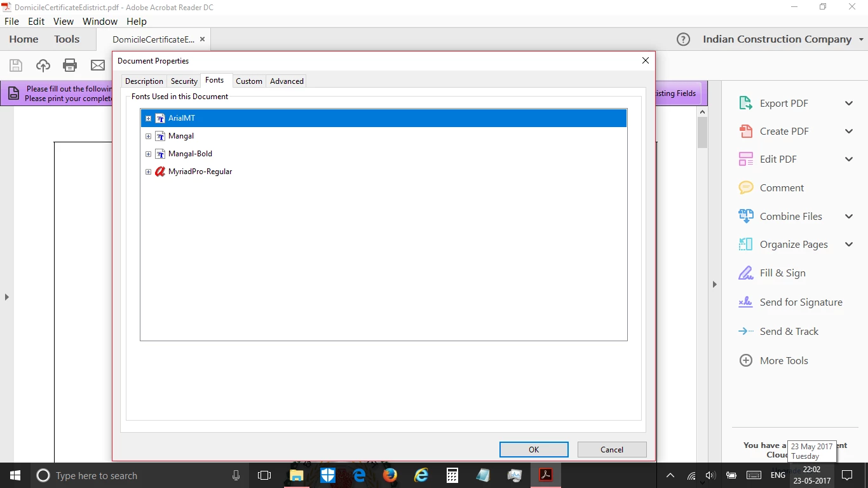Click the Create PDF icon

click(745, 131)
